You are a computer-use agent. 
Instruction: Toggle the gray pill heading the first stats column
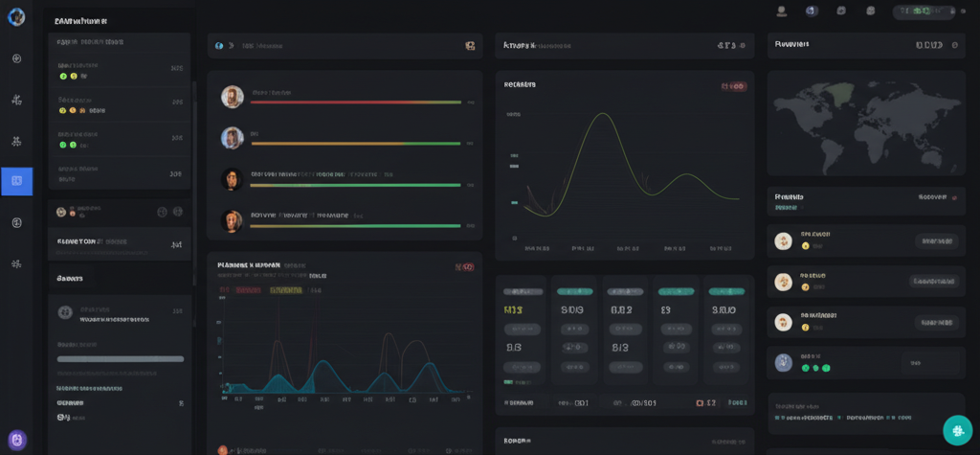coord(523,291)
